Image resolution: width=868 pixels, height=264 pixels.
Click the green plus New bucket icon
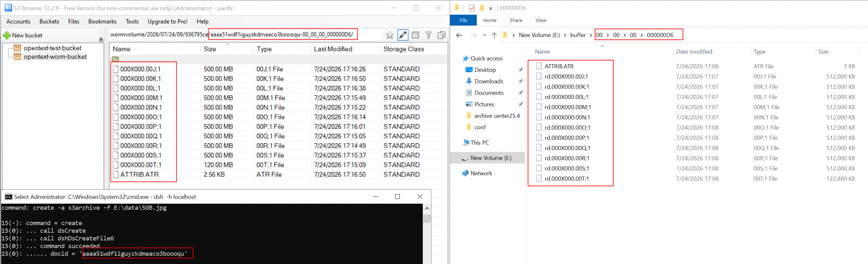7,35
